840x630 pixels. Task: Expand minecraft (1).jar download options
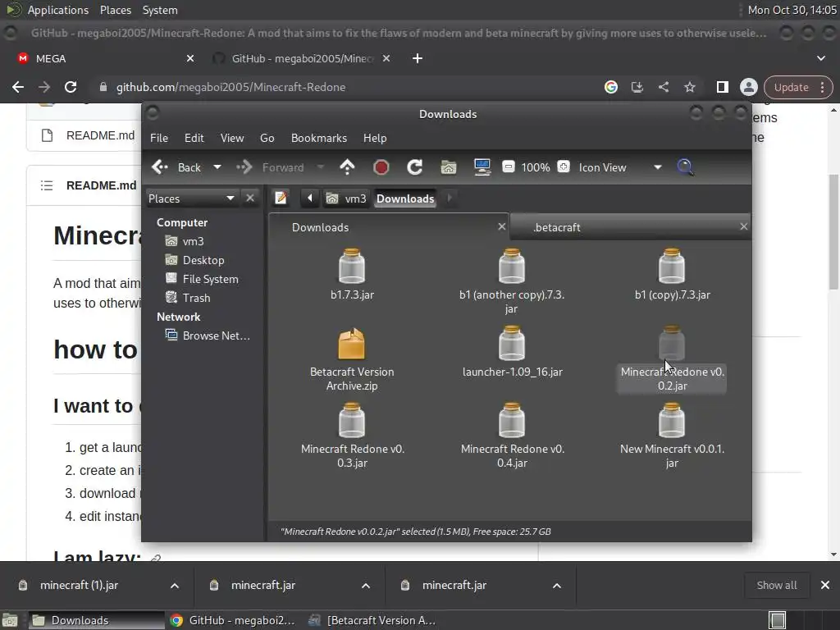(x=175, y=586)
